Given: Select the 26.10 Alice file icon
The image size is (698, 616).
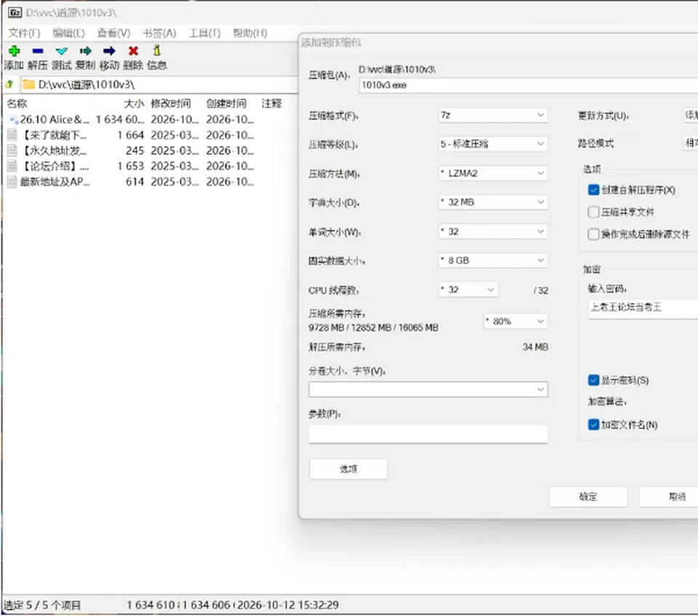Looking at the screenshot, I should [13, 120].
